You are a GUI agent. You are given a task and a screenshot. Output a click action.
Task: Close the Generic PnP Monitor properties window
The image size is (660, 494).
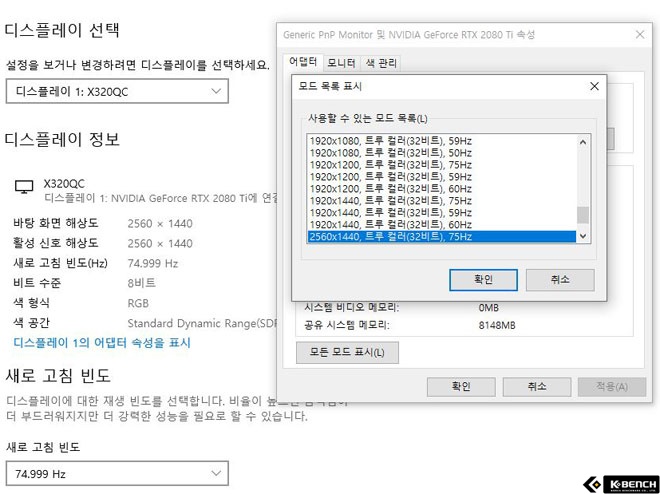click(640, 35)
